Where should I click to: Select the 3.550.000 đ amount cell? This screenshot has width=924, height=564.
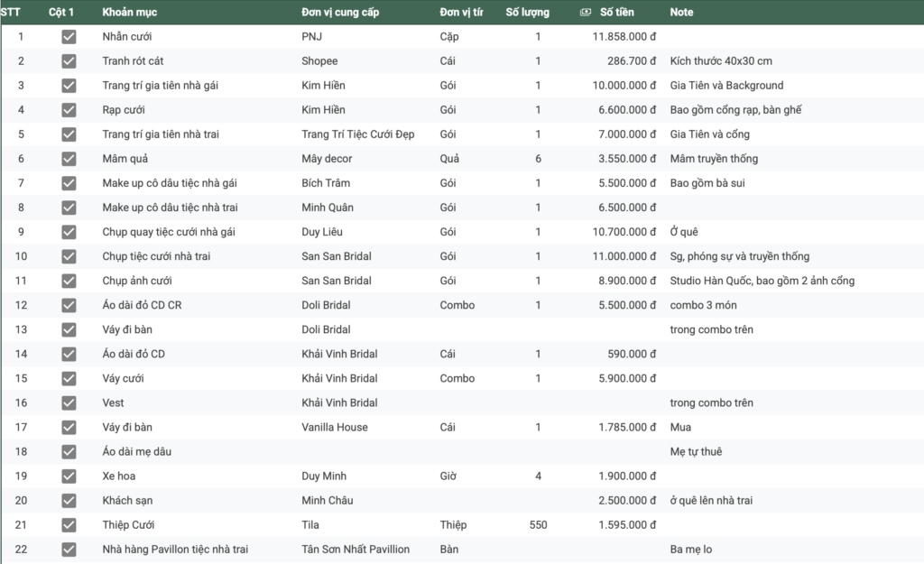627,159
